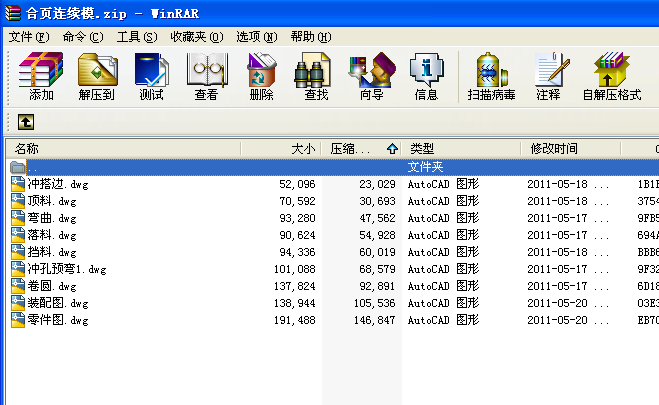The image size is (659, 405).
Task: Click size value 52,096
Action: 297,184
